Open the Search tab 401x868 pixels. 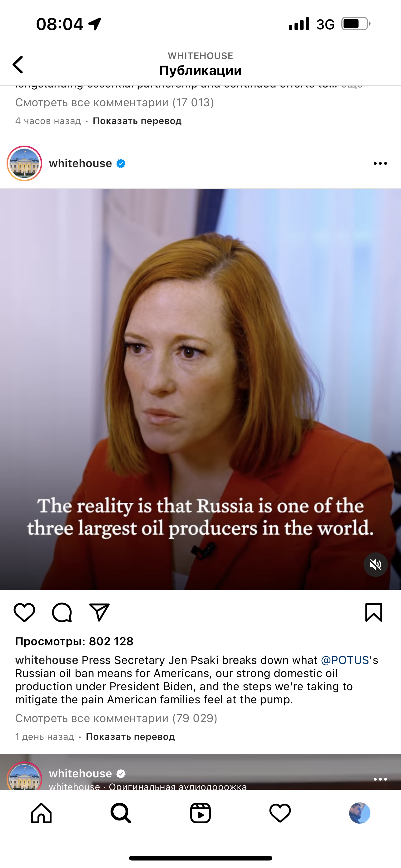(x=121, y=813)
